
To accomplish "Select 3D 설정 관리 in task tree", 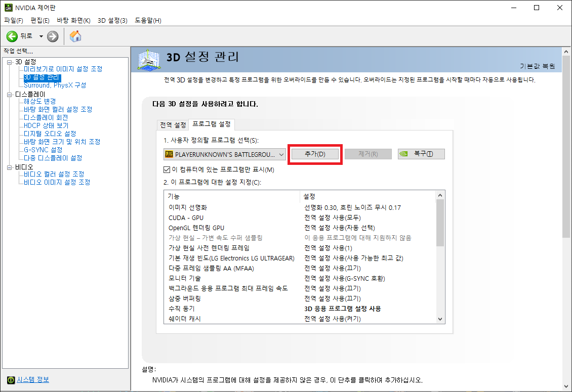I will tap(43, 77).
